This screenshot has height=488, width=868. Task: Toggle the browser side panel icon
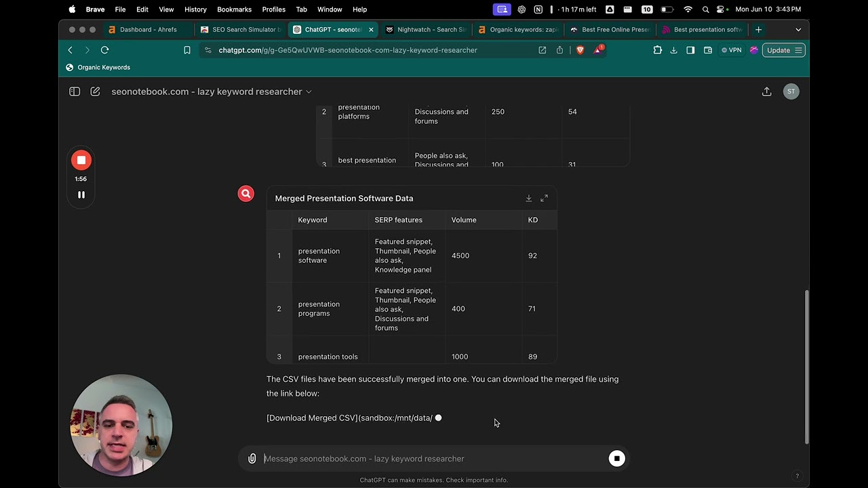coord(690,50)
